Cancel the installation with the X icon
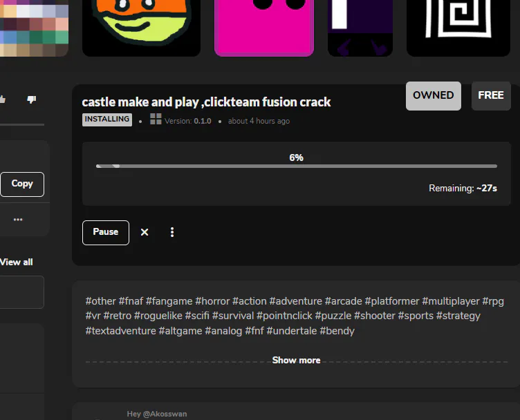This screenshot has height=420, width=520. click(145, 232)
